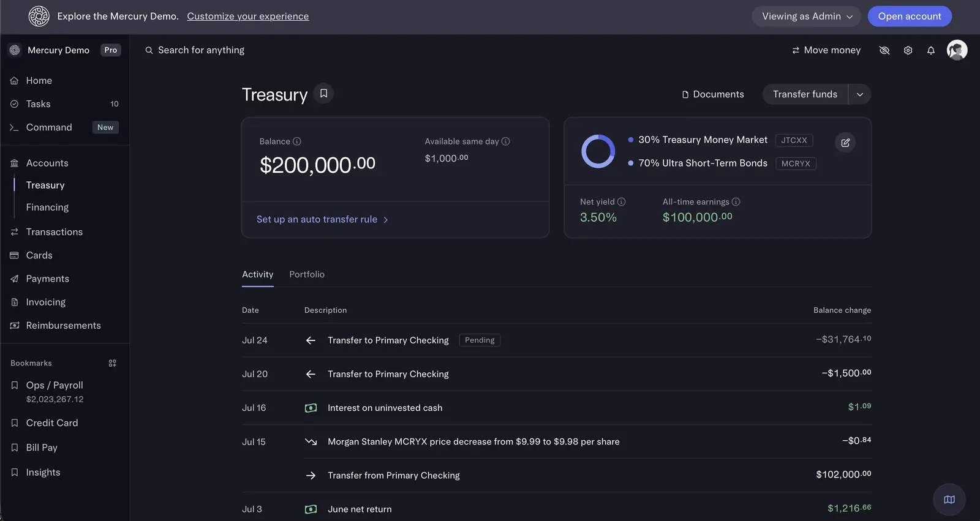The width and height of the screenshot is (980, 521).
Task: Click Balance change column header
Action: (x=842, y=310)
